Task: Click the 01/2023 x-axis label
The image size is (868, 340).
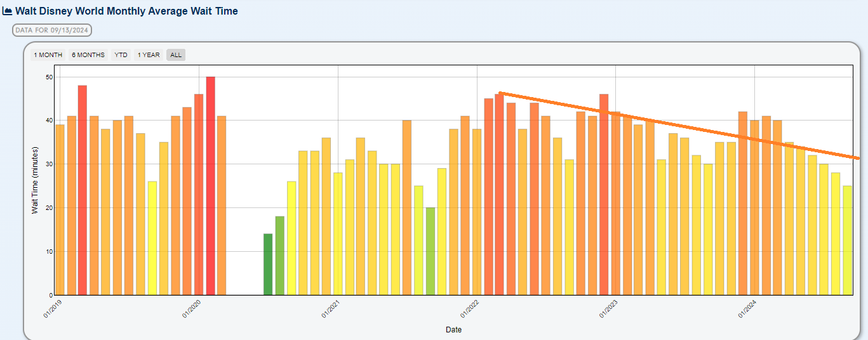Action: point(610,309)
